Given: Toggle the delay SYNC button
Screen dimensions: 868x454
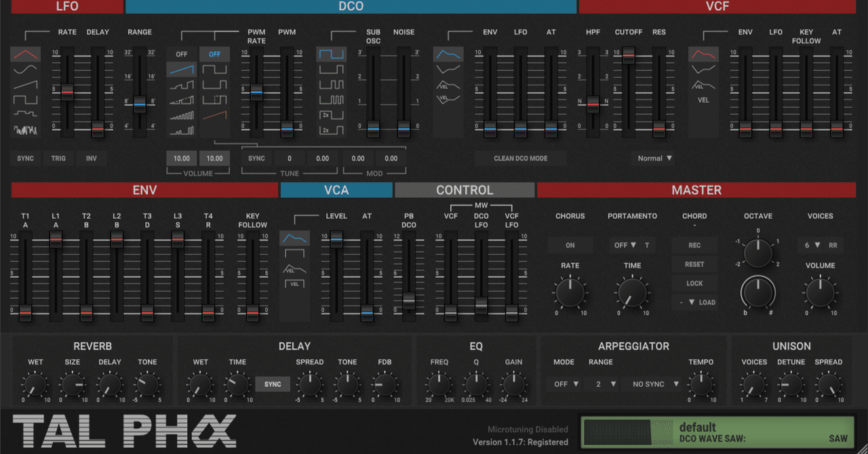Looking at the screenshot, I should click(x=273, y=384).
